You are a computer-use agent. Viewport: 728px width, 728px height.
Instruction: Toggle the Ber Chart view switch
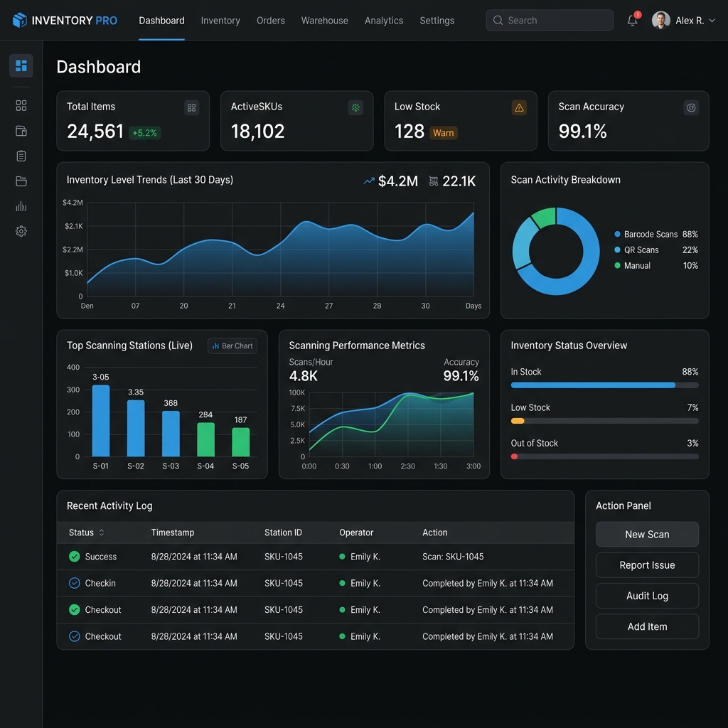click(x=232, y=346)
